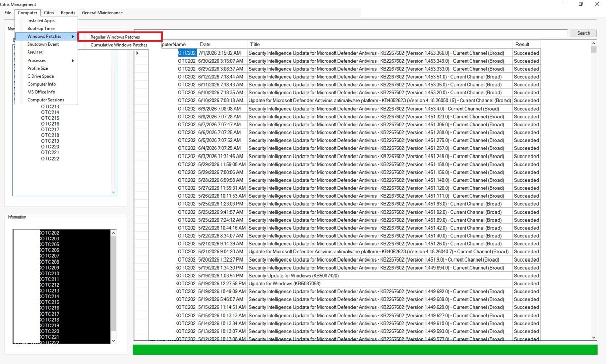Sort by the Date column header
The image size is (606, 364).
click(222, 45)
